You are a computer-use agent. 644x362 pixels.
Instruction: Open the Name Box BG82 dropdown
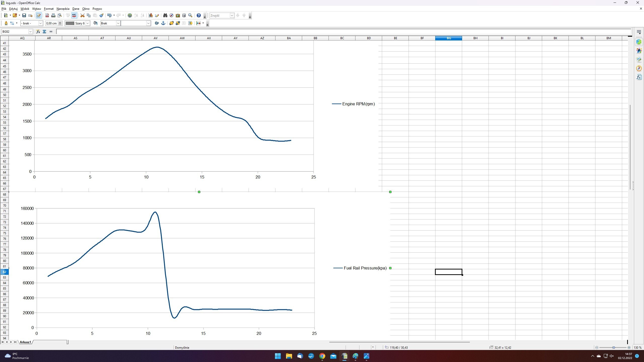[x=30, y=32]
